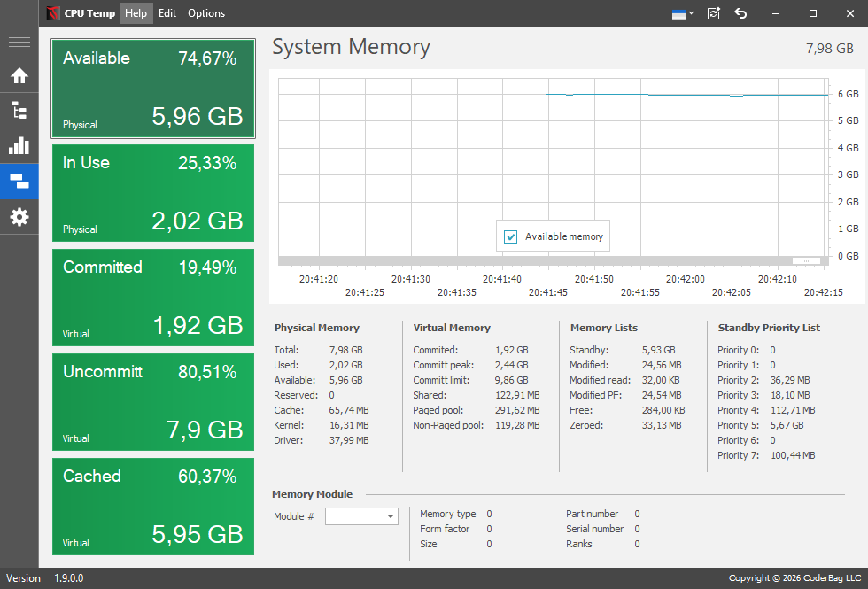Click the Serial number label
The width and height of the screenshot is (868, 589).
click(594, 529)
